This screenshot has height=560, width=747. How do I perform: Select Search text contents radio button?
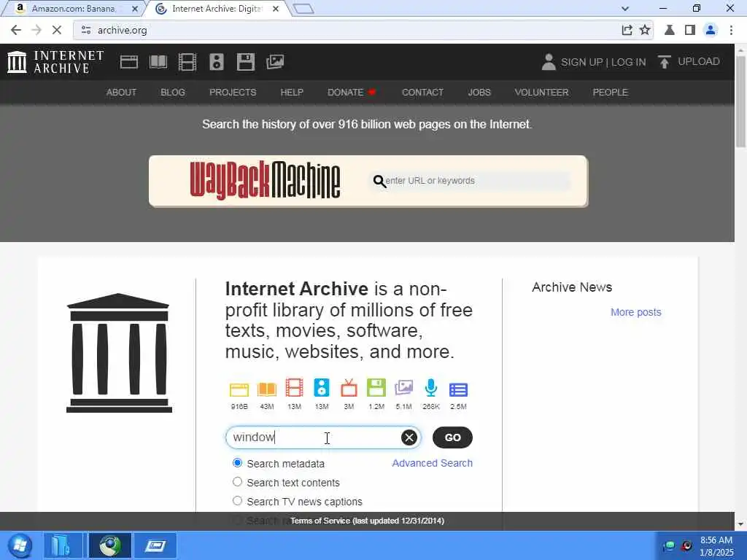click(x=237, y=482)
